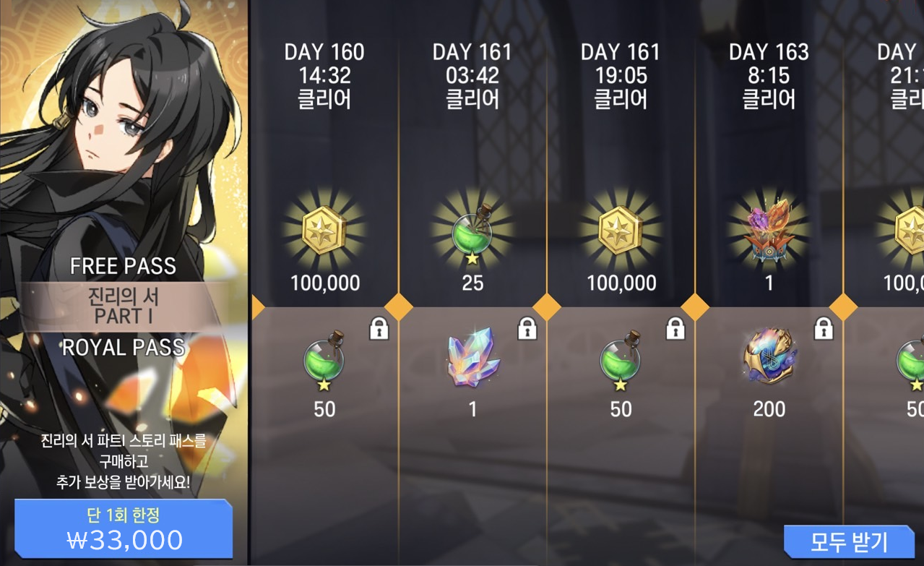Claim the DAY 161 03:42 green potion reward
The width and height of the screenshot is (924, 566).
[x=472, y=231]
